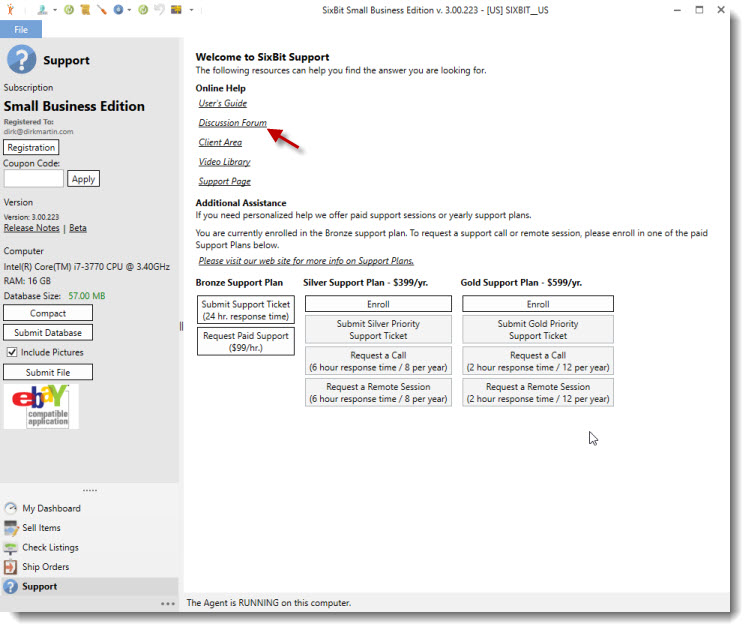
Task: Open the Release Notes link
Action: click(x=32, y=228)
